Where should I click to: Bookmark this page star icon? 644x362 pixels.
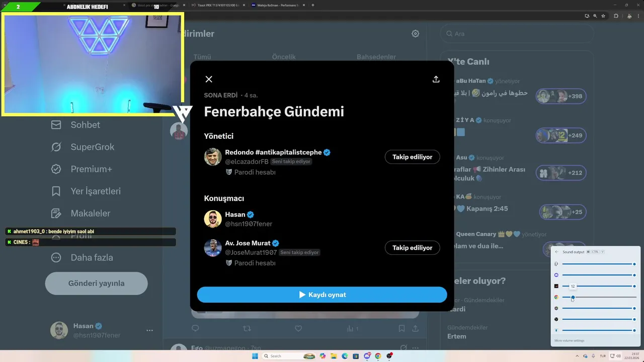coord(603,16)
